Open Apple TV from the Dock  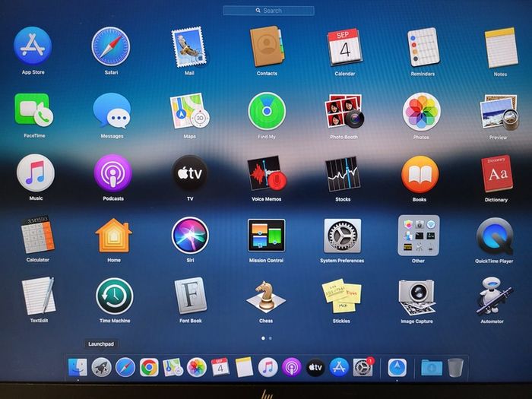[315, 367]
